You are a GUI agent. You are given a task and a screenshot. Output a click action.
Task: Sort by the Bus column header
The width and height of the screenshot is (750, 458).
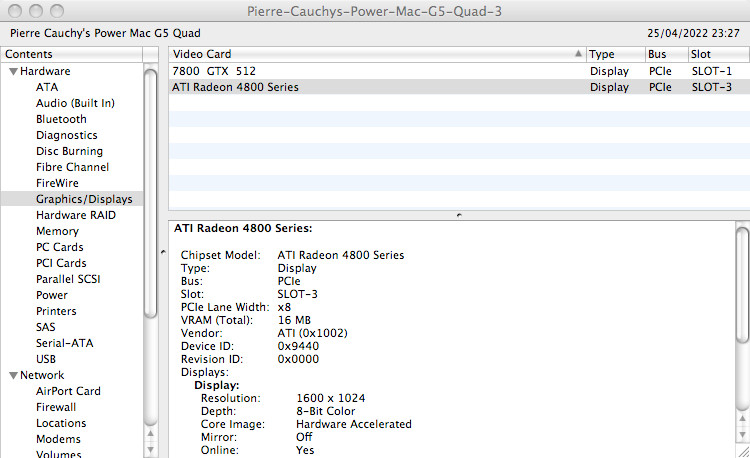(x=667, y=54)
